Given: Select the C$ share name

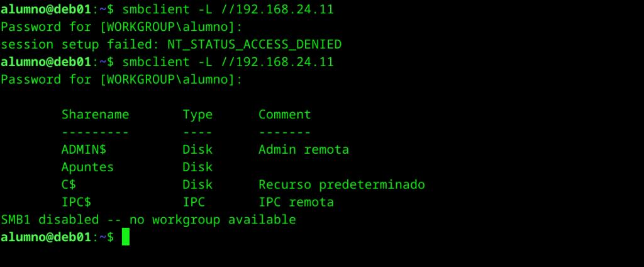Looking at the screenshot, I should point(69,185).
